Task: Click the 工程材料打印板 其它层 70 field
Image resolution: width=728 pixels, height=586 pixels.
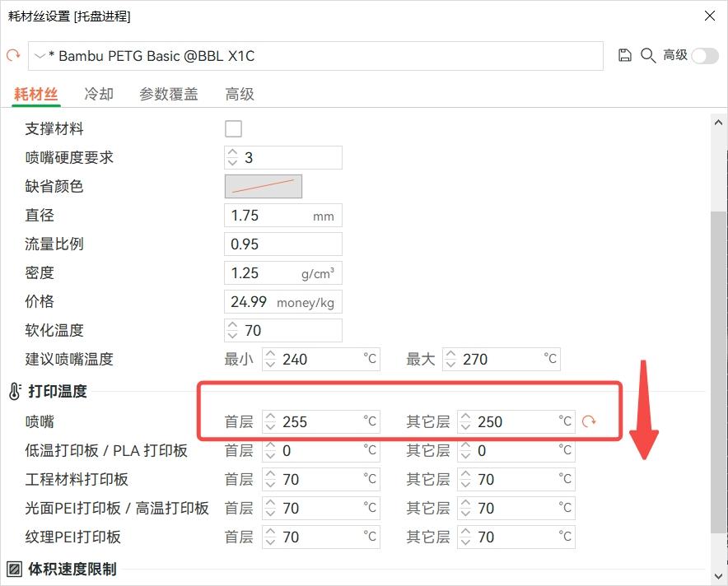Action: coord(516,479)
